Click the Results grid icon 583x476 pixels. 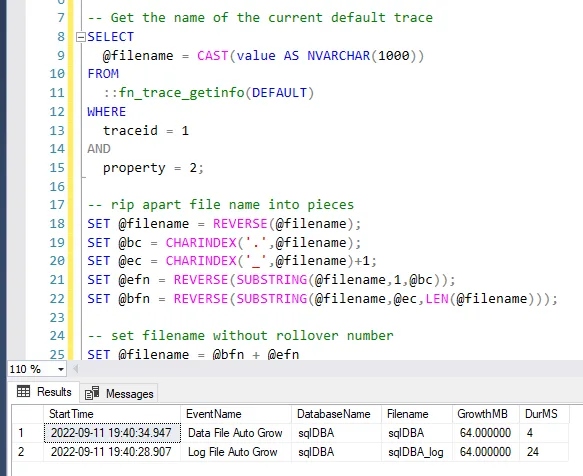[x=23, y=391]
